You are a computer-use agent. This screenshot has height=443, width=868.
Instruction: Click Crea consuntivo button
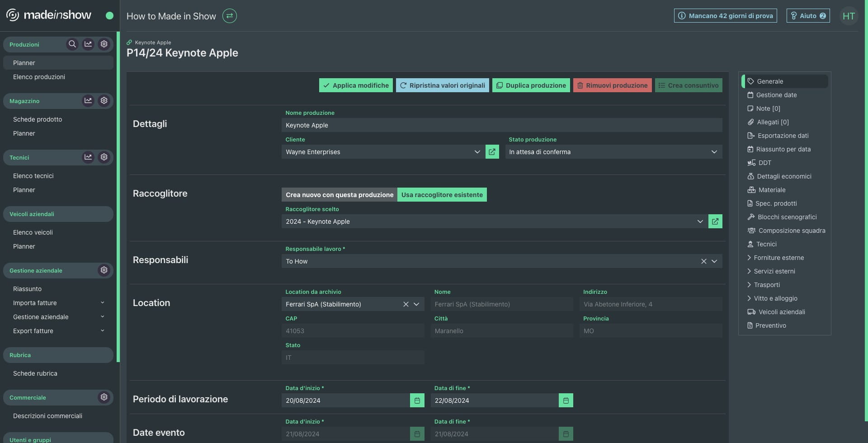point(689,85)
